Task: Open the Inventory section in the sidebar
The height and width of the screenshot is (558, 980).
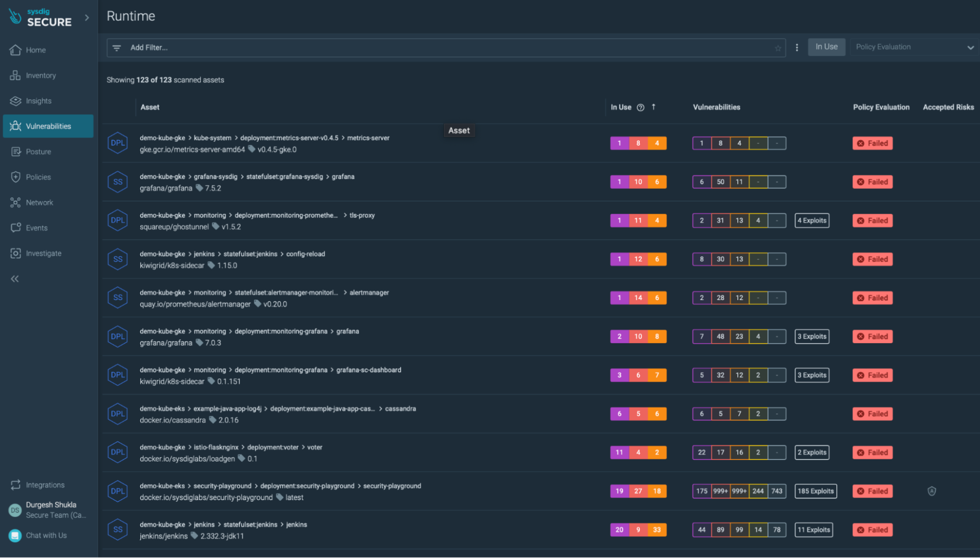Action: (41, 75)
